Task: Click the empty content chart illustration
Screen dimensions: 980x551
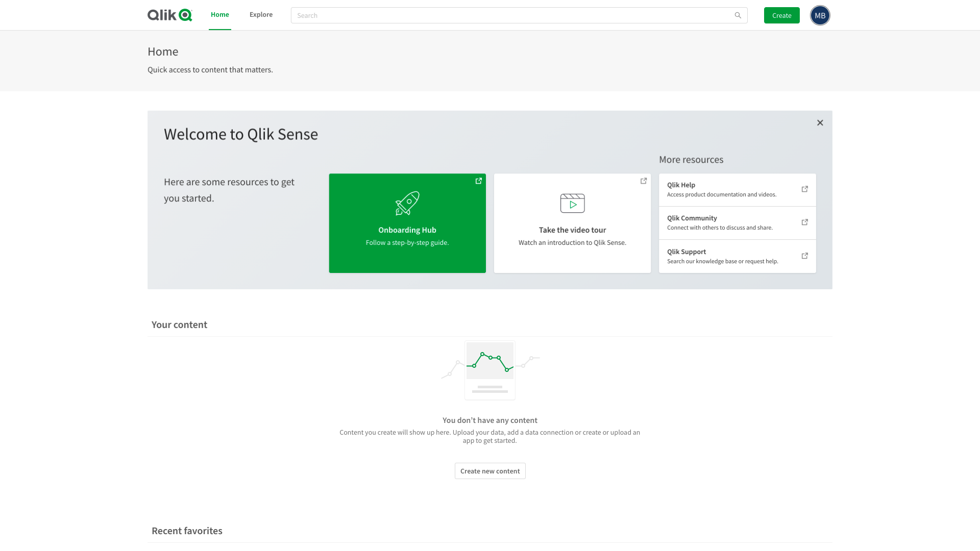Action: 489,369
